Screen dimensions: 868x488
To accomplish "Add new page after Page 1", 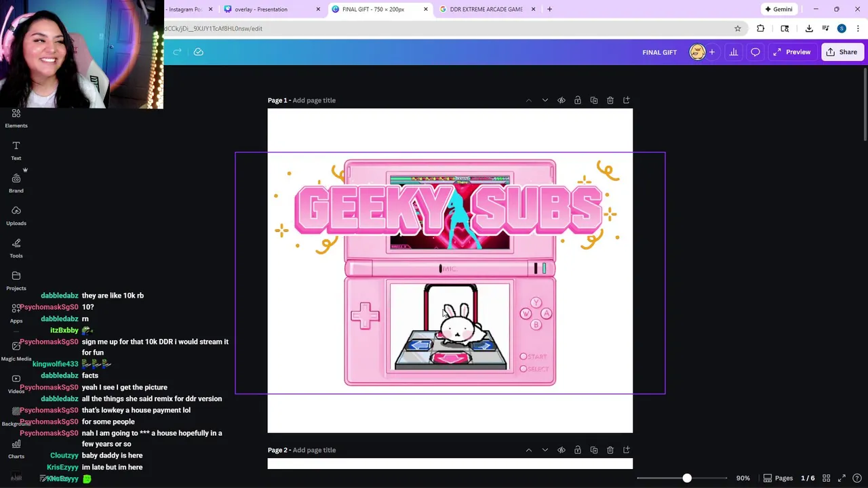I will pyautogui.click(x=627, y=100).
